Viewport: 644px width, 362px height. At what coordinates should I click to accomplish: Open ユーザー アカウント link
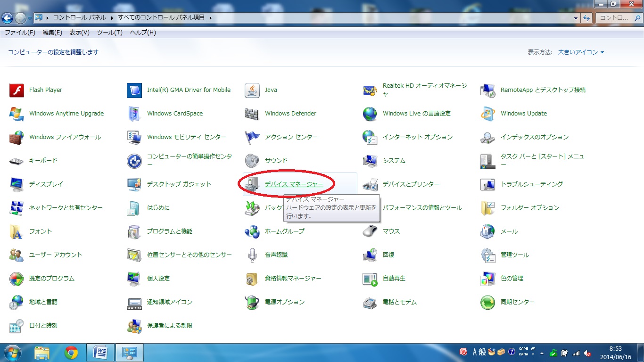pyautogui.click(x=56, y=255)
